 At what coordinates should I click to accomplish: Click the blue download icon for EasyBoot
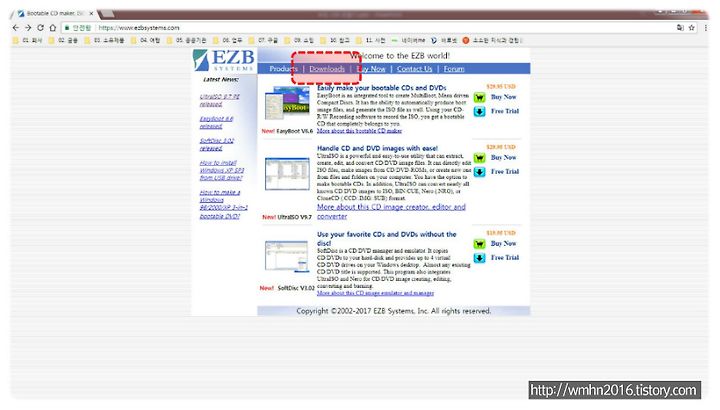(479, 112)
